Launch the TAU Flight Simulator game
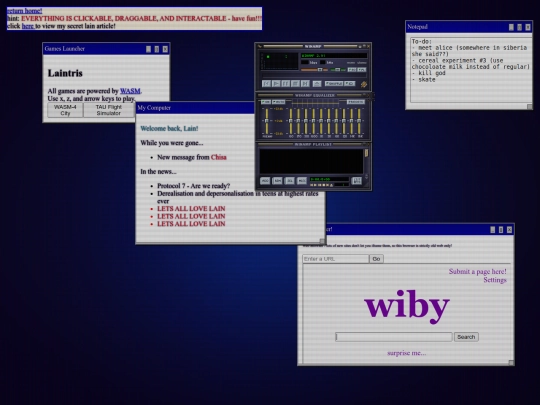This screenshot has width=540, height=405. [x=108, y=110]
